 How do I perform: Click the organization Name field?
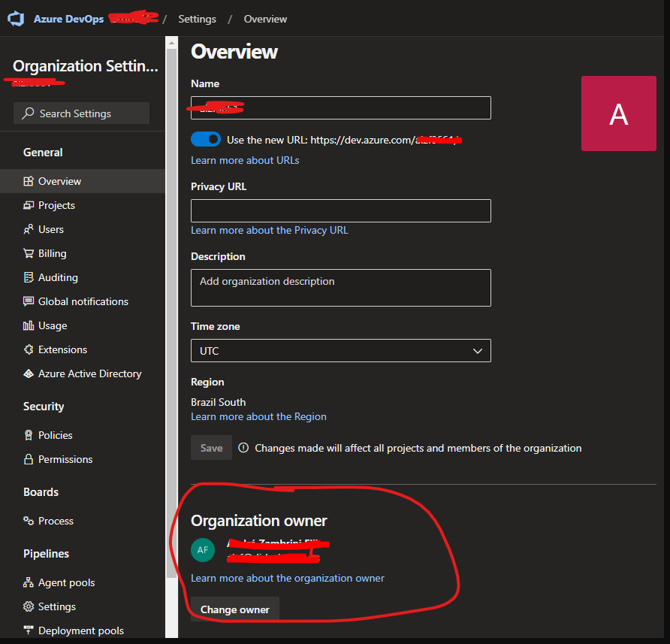tap(340, 107)
